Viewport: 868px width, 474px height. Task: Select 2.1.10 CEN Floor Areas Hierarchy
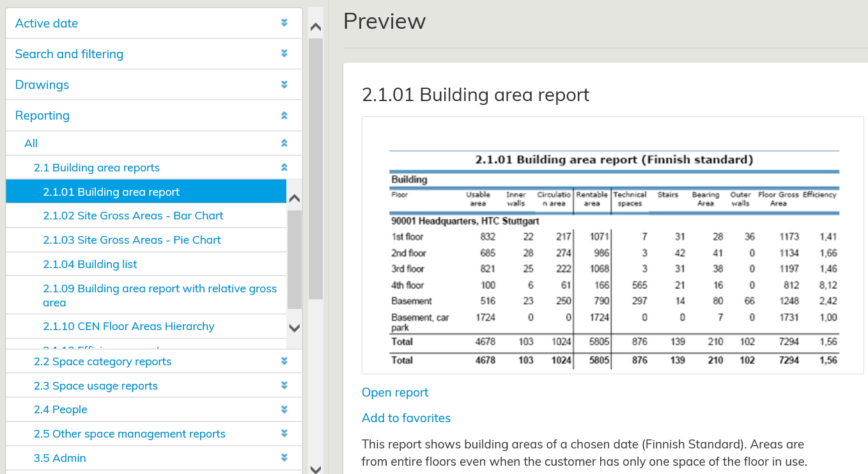point(128,326)
